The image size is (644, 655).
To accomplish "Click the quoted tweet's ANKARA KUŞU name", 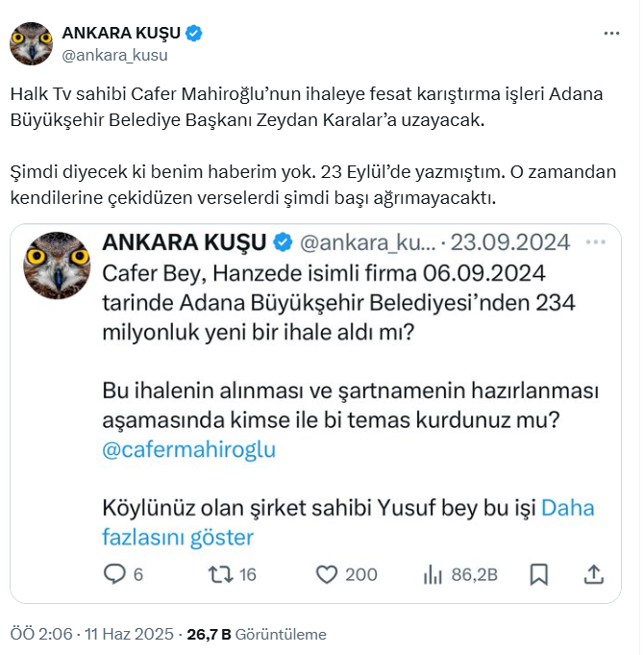I will click(184, 242).
